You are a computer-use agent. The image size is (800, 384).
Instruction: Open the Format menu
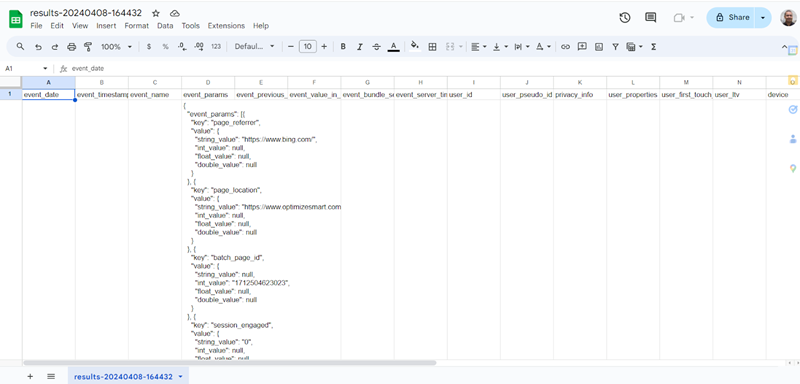(x=137, y=25)
